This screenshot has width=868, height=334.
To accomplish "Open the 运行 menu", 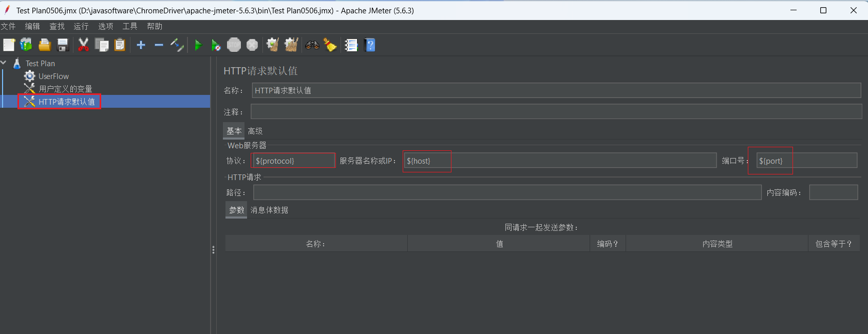I will 81,26.
